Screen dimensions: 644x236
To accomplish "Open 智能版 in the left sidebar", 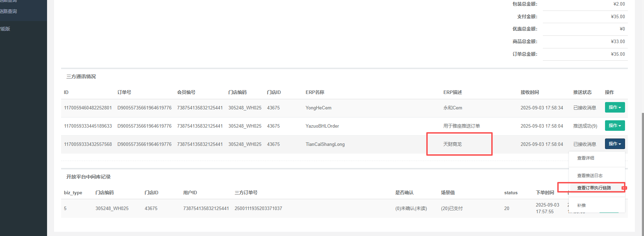I will [x=5, y=29].
